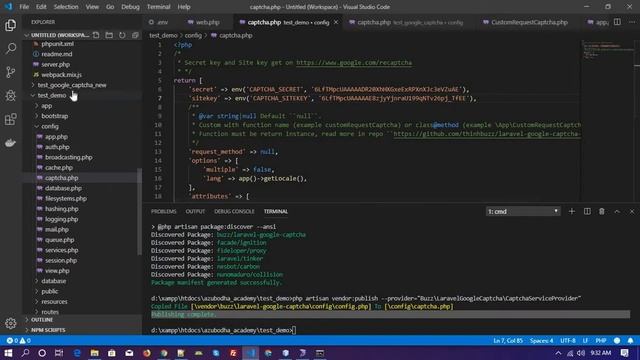Open the Explorer view in activity bar

click(11, 25)
